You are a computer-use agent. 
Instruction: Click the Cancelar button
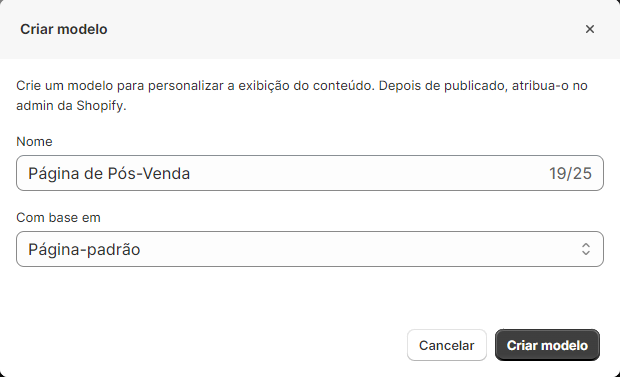coord(447,345)
